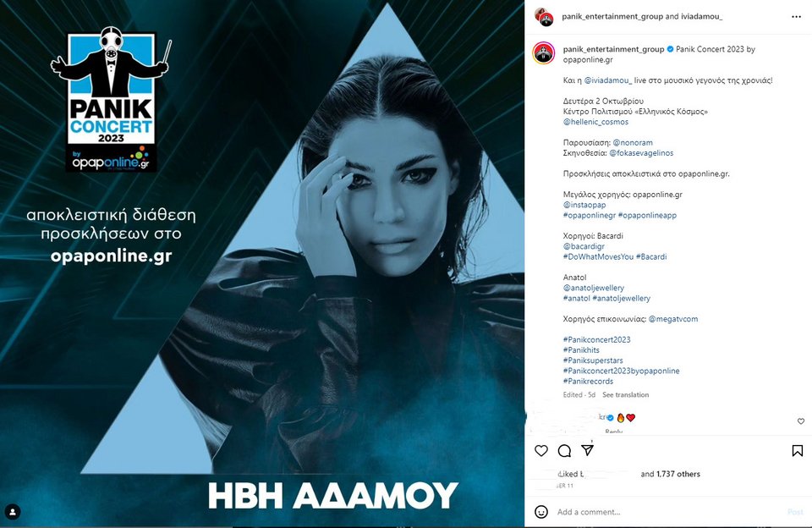Open the three-dot more options menu
This screenshot has width=812, height=528.
click(797, 17)
